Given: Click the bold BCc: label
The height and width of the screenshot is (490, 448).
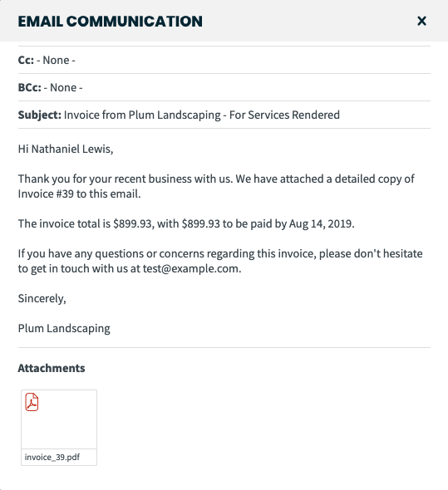Looking at the screenshot, I should coord(29,87).
